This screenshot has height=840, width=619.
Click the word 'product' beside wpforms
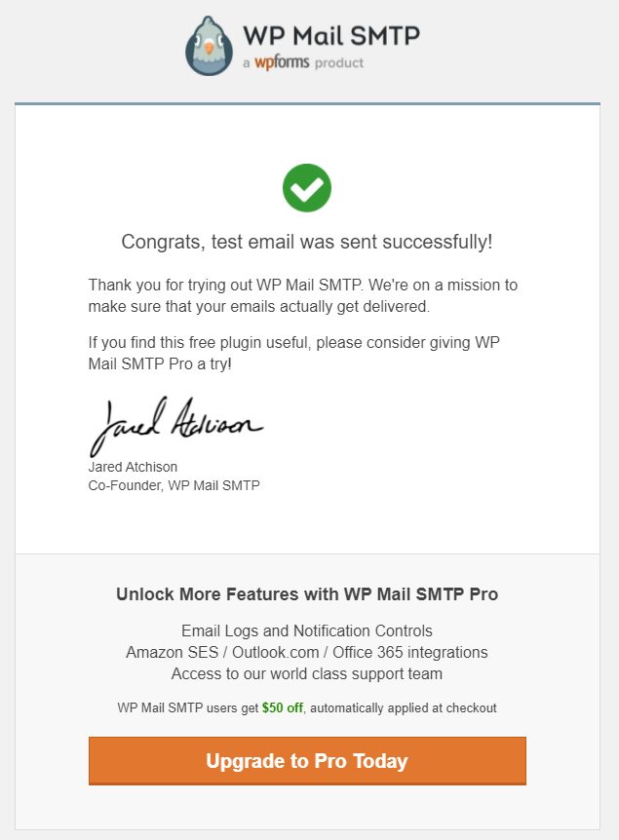(x=339, y=62)
